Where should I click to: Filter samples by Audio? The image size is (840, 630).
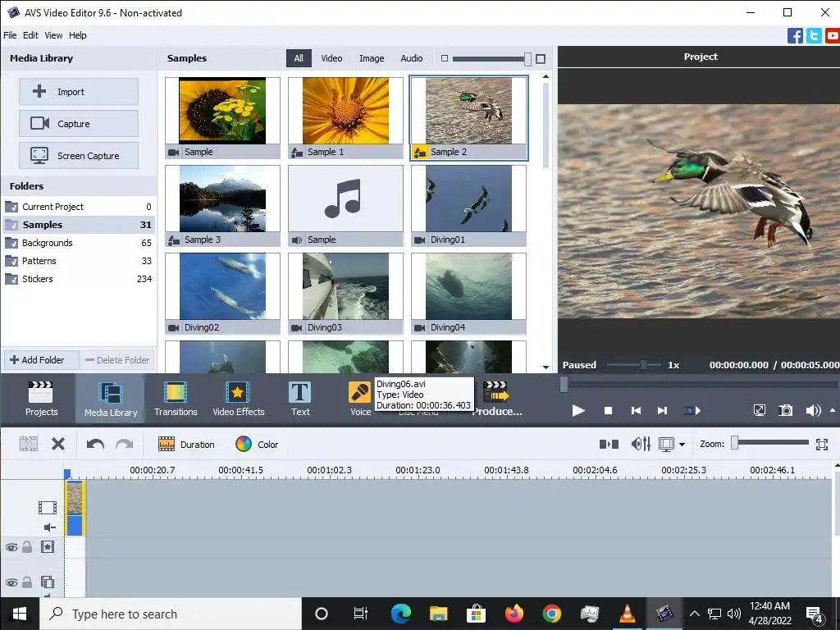(412, 58)
